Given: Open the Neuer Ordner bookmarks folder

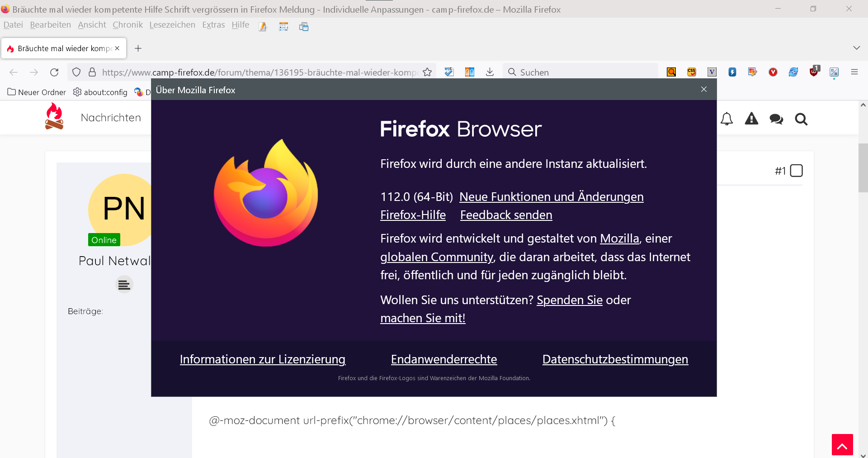Looking at the screenshot, I should coord(37,92).
